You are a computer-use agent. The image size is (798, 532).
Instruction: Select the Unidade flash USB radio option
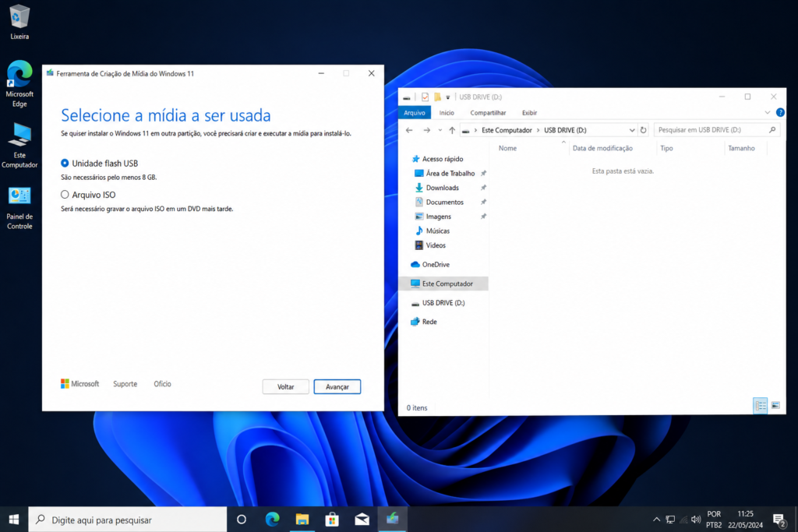65,164
